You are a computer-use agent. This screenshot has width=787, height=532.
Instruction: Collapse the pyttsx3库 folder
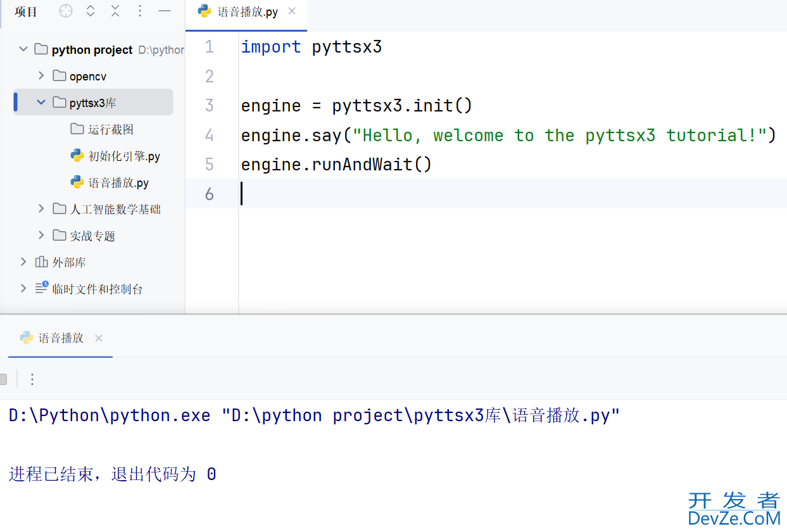pyautogui.click(x=41, y=103)
